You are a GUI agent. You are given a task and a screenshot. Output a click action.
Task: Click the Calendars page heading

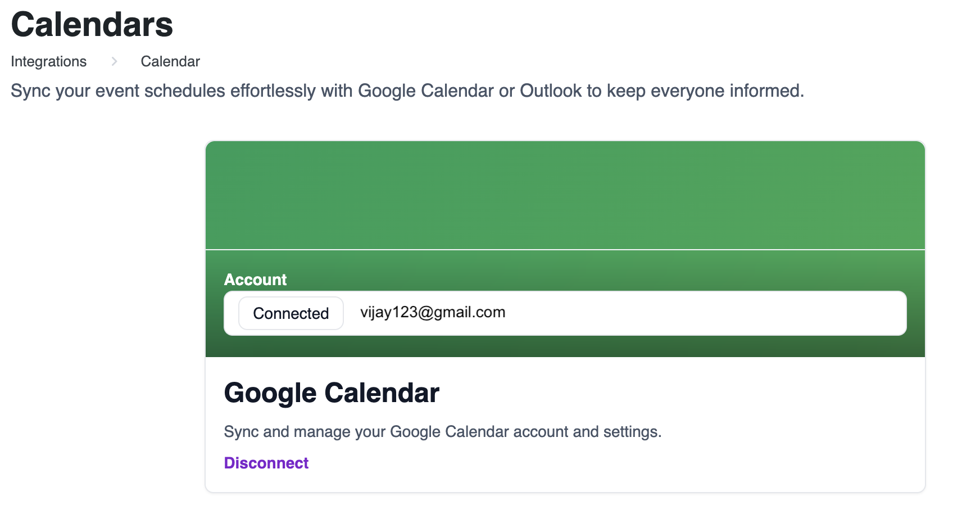pos(92,25)
